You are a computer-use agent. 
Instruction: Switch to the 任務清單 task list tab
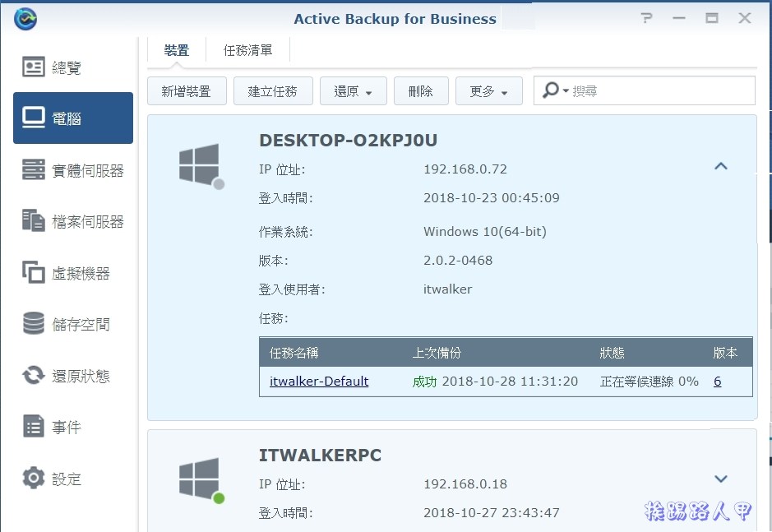point(247,50)
